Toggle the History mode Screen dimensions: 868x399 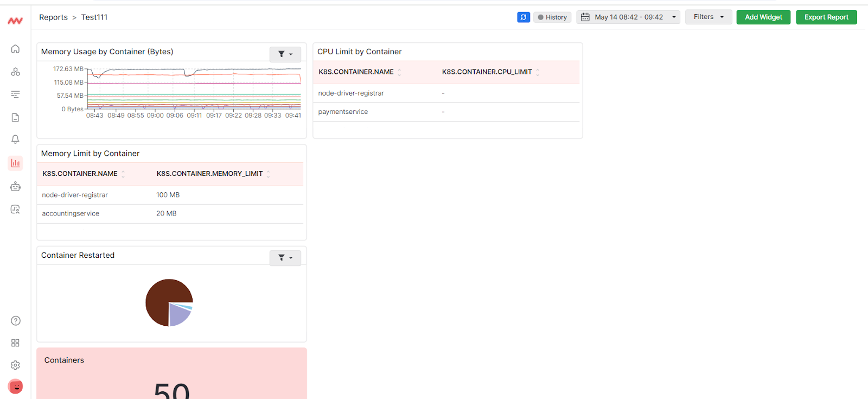pyautogui.click(x=552, y=17)
